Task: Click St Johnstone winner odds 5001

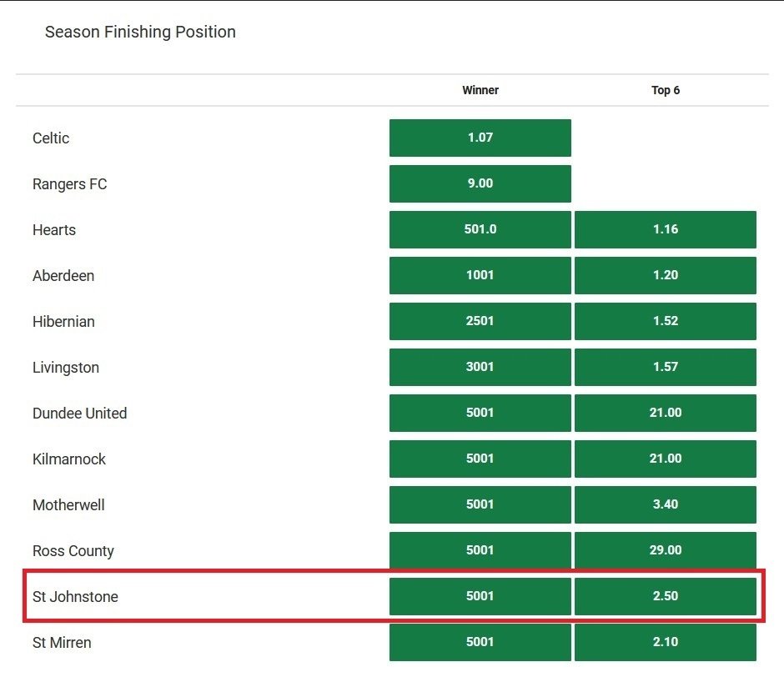Action: [x=480, y=596]
